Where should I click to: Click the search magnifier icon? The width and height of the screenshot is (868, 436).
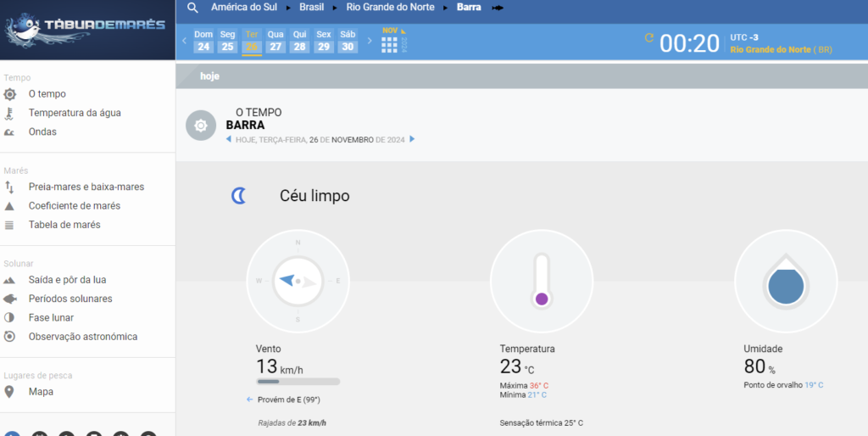192,8
